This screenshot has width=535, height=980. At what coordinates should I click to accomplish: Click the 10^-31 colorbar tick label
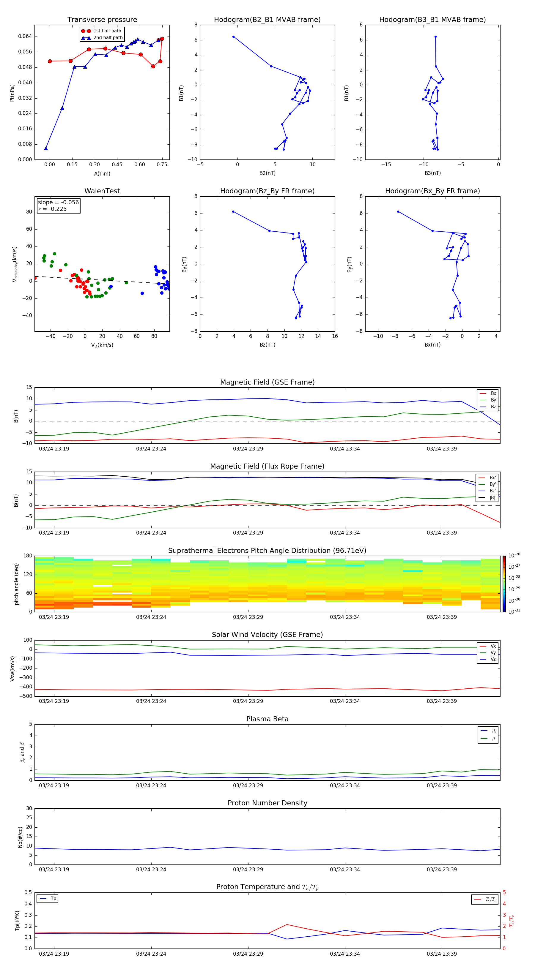pos(514,611)
